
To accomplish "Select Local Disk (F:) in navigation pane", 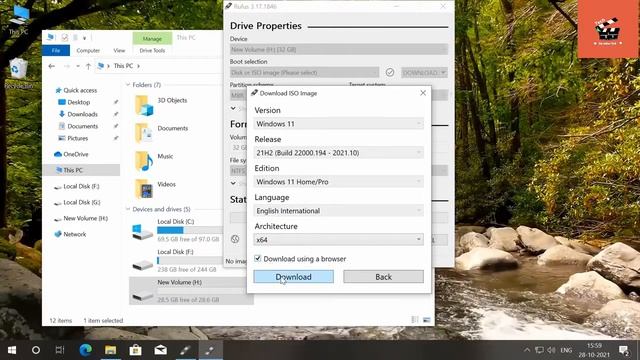I will (x=81, y=186).
